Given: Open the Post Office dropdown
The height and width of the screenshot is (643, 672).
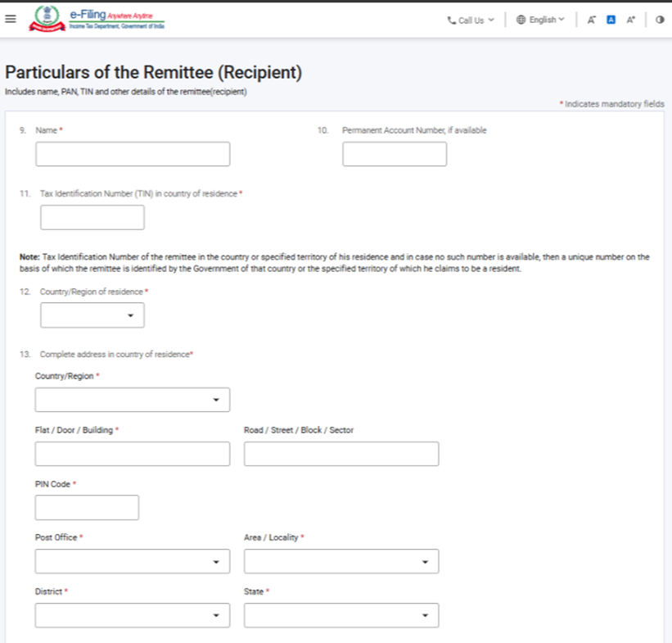Looking at the screenshot, I should (x=133, y=562).
